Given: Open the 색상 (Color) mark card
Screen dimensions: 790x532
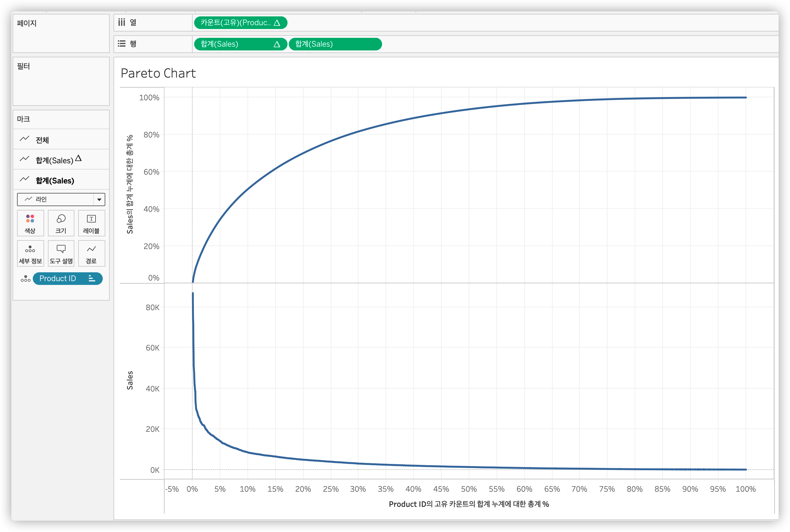Looking at the screenshot, I should (30, 223).
